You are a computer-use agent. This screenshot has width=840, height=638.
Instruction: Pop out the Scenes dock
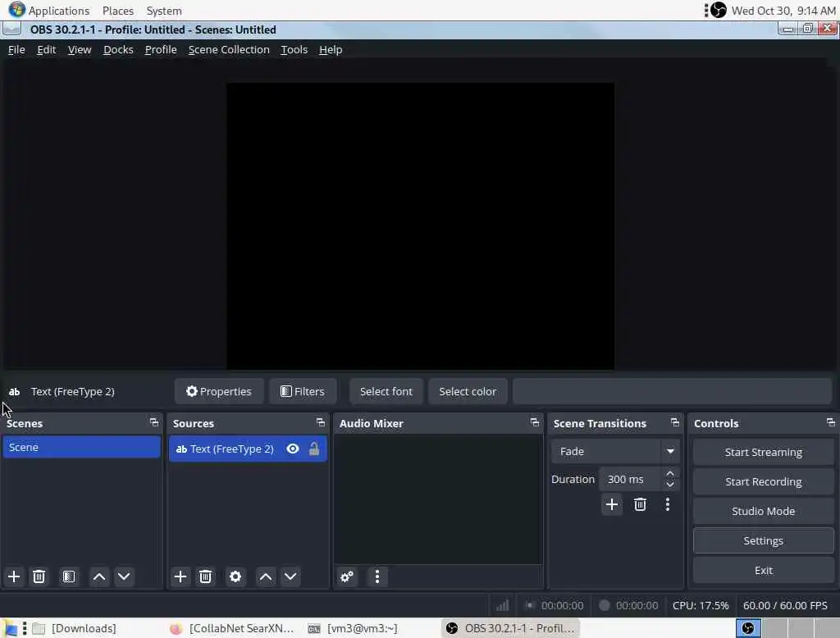(154, 422)
